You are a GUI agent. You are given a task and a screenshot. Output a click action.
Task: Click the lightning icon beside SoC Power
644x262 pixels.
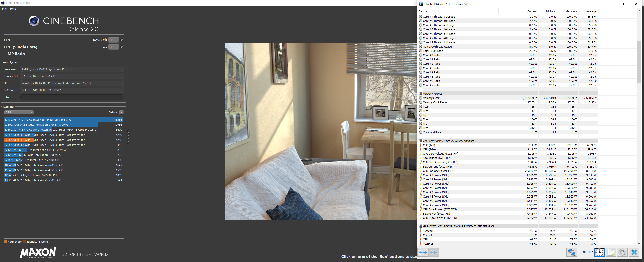pos(420,214)
